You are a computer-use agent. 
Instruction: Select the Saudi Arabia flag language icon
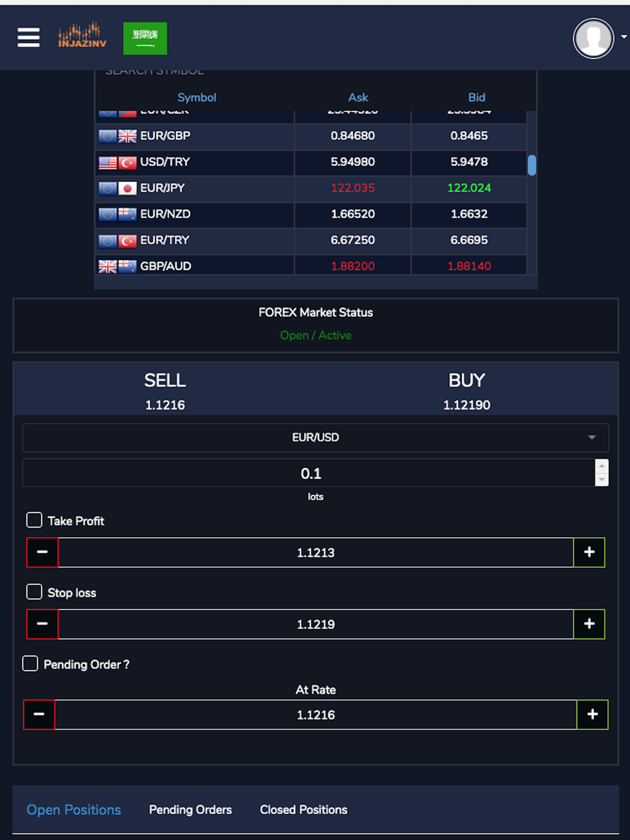click(x=145, y=38)
